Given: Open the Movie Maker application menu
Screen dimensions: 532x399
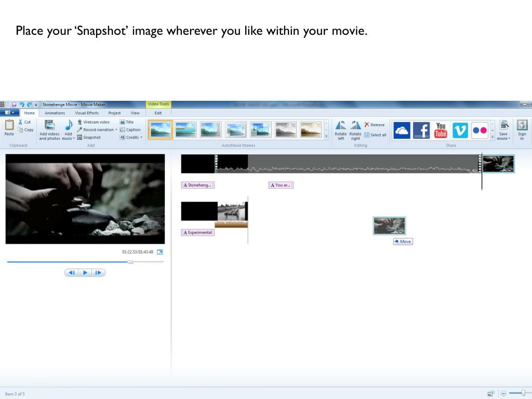Looking at the screenshot, I should click(x=9, y=113).
